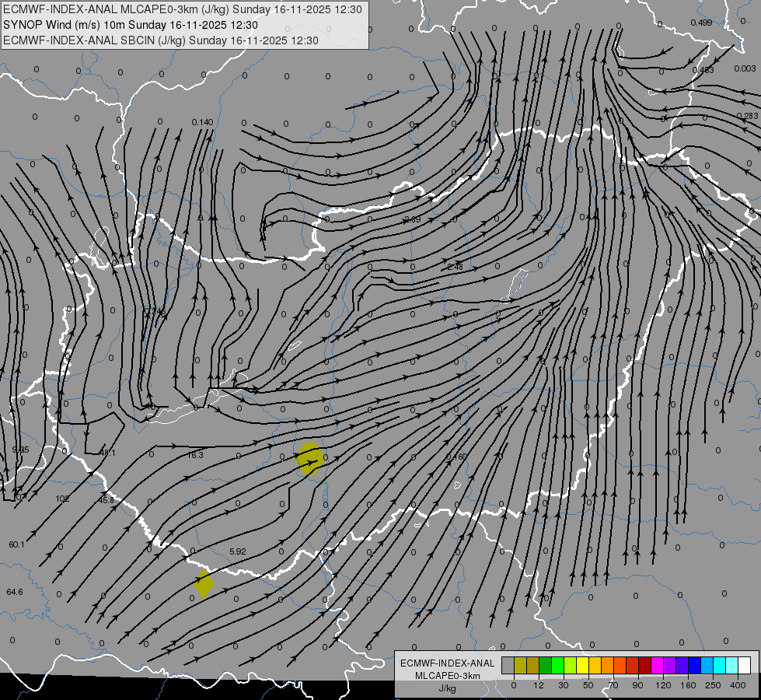The height and width of the screenshot is (700, 761).
Task: Click the legend tick label '400'
Action: 738,685
